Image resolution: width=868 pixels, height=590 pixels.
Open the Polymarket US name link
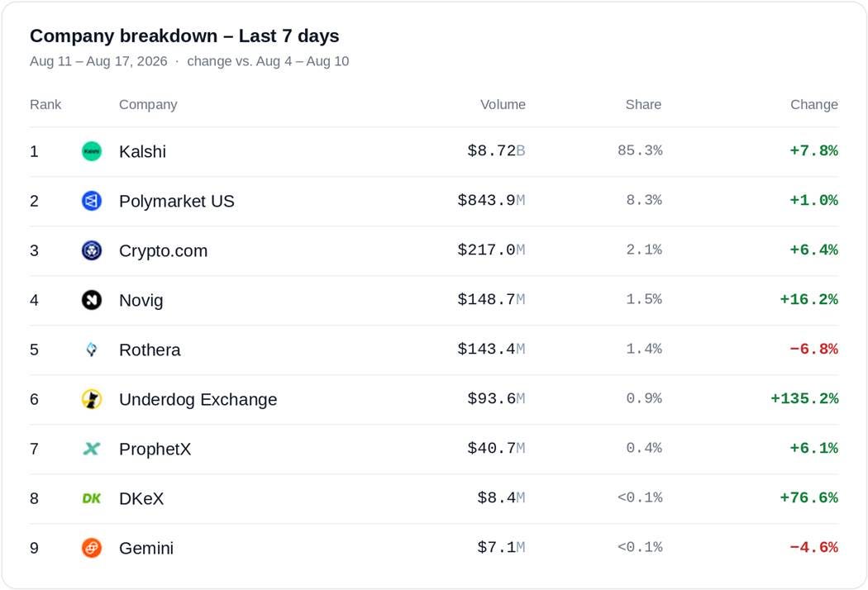click(177, 201)
